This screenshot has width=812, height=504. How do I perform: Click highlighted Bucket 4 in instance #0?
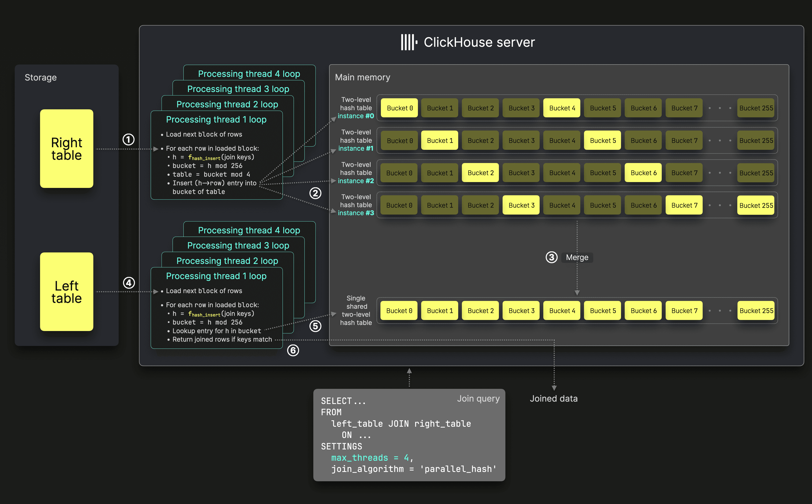(x=562, y=108)
